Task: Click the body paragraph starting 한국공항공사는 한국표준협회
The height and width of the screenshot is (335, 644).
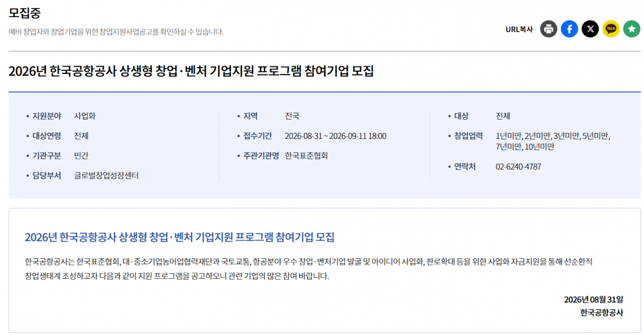Action: click(x=309, y=269)
